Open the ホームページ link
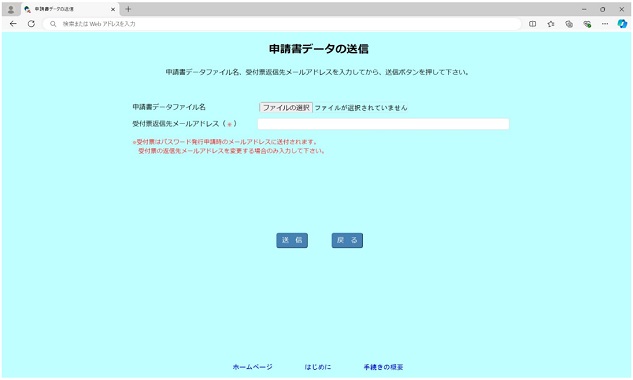This screenshot has height=380, width=633. (x=252, y=367)
